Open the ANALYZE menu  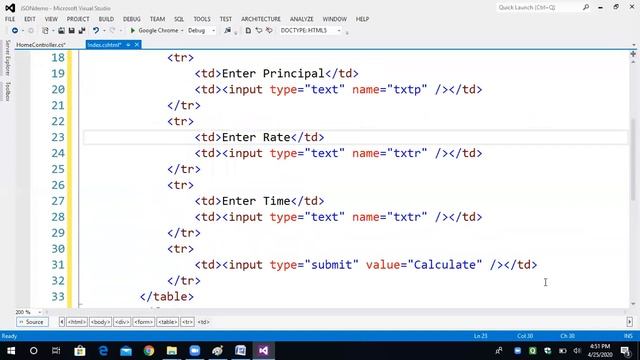pos(302,19)
